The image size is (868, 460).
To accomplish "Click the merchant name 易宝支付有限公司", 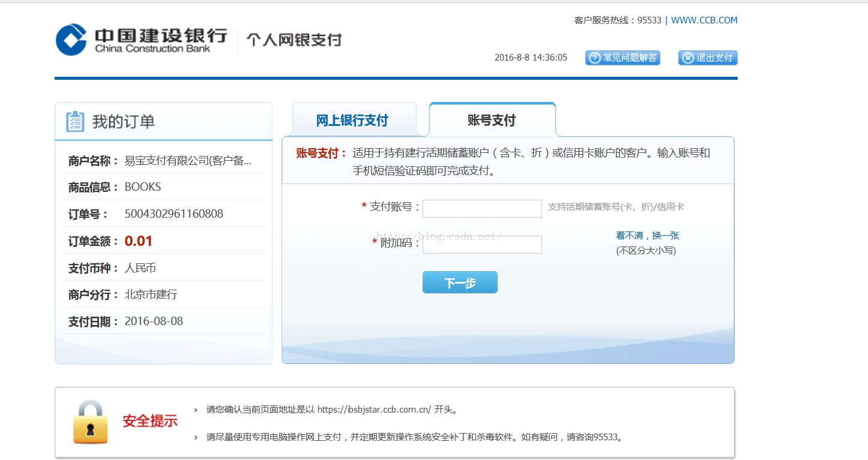I will (188, 160).
